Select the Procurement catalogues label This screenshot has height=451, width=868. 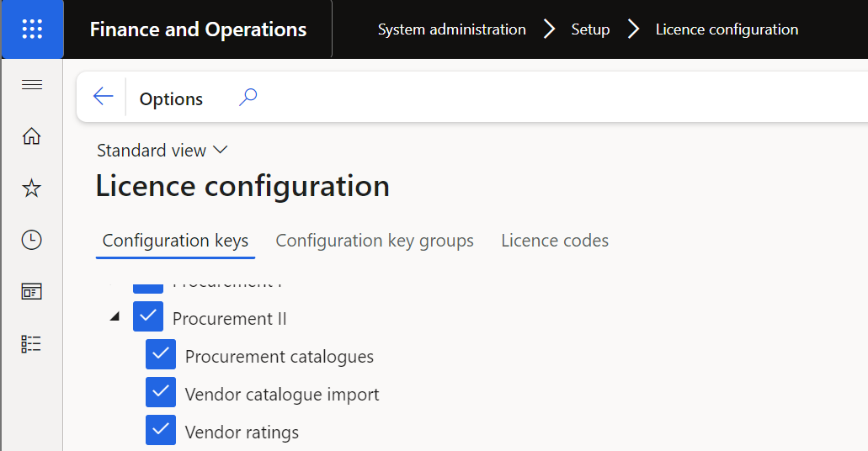[x=279, y=357]
